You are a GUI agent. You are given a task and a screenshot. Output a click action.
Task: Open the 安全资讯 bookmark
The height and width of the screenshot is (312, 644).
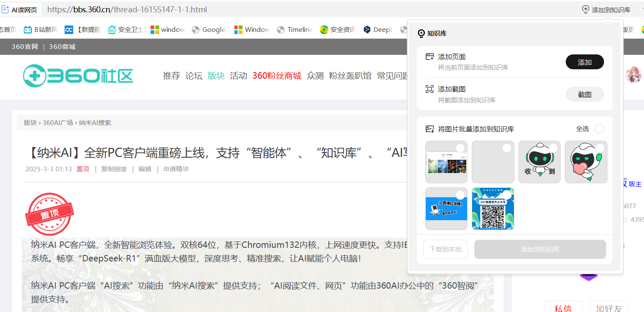[338, 29]
